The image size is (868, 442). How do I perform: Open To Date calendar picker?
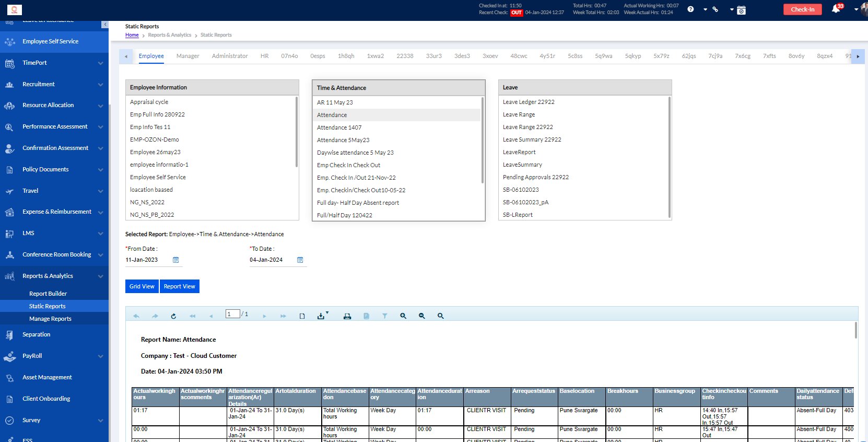[x=300, y=260]
